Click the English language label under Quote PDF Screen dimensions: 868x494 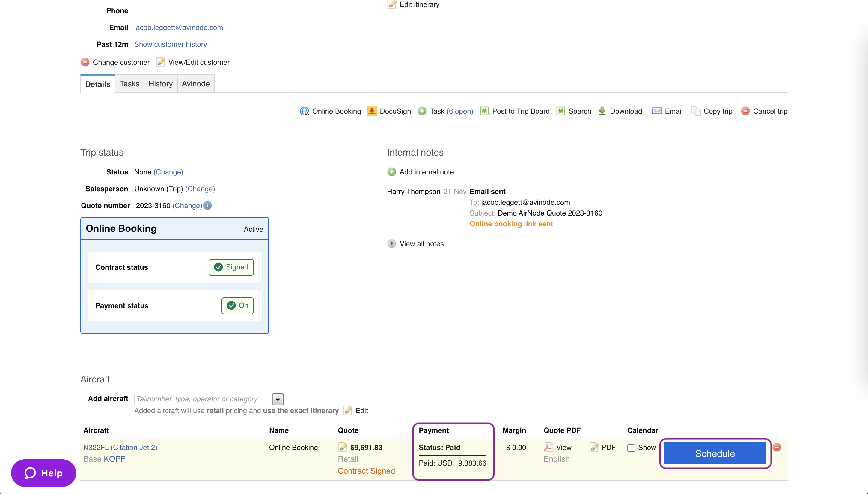[x=557, y=459]
